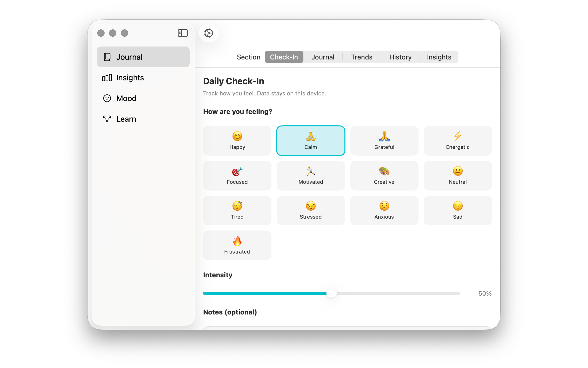Choose the Neutral face mood
Viewport: 588px width, 368px height.
458,175
